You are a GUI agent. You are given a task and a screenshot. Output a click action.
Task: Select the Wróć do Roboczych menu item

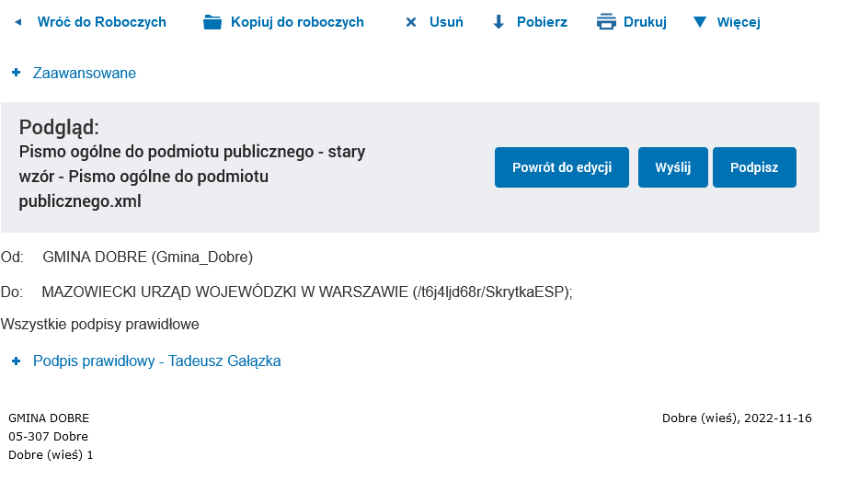click(x=101, y=22)
